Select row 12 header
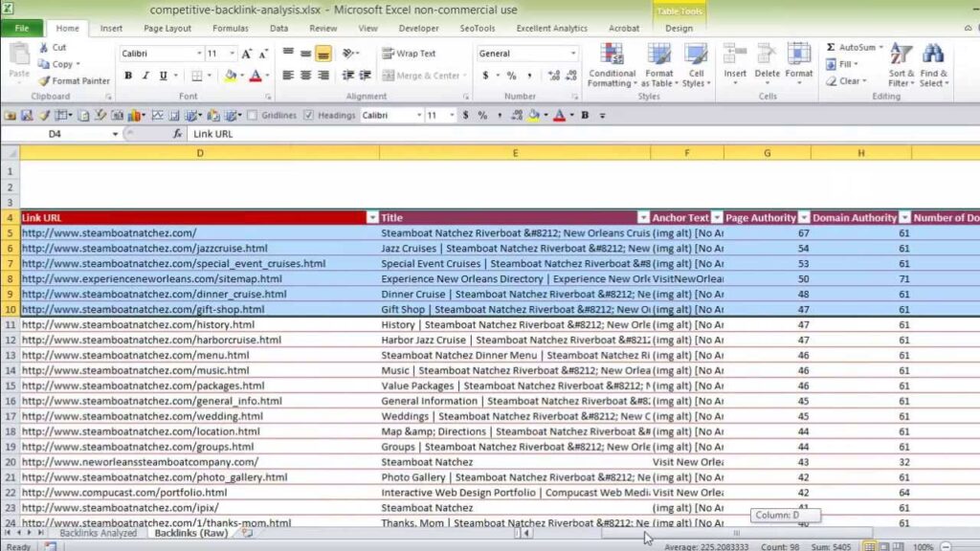This screenshot has width=980, height=551. coord(10,340)
